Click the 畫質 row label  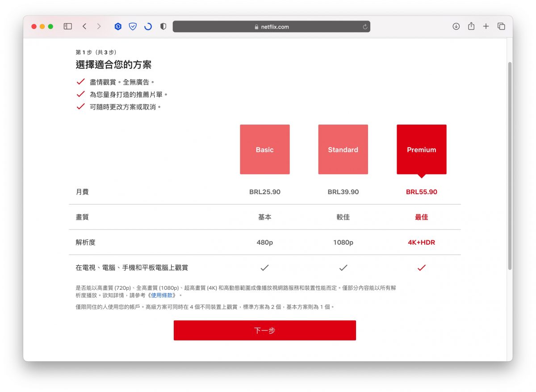pyautogui.click(x=82, y=217)
